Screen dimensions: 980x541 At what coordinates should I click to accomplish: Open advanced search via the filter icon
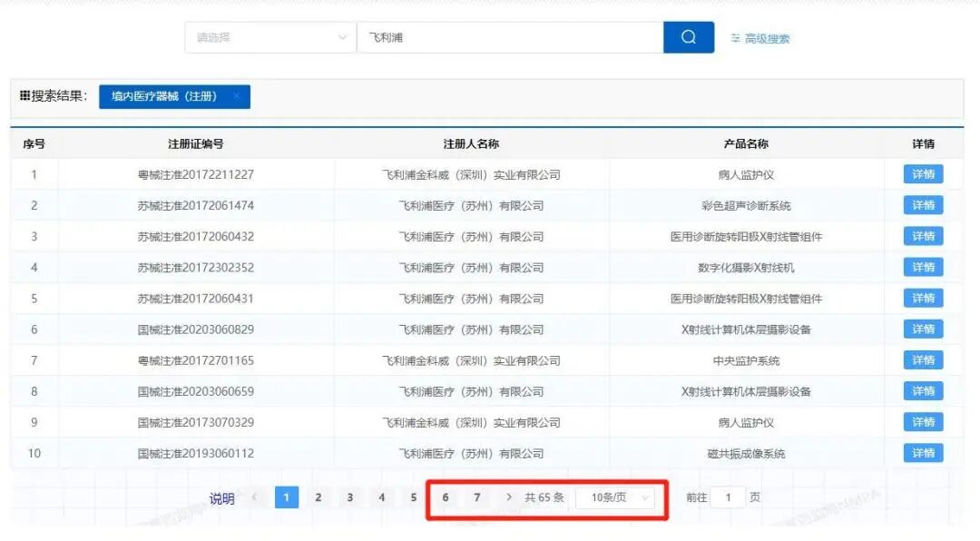(x=737, y=37)
